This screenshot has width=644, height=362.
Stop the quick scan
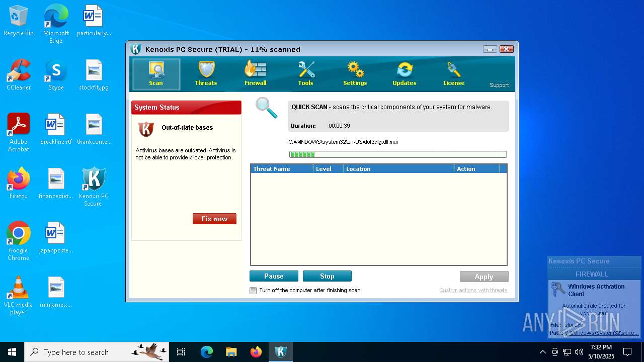click(327, 276)
